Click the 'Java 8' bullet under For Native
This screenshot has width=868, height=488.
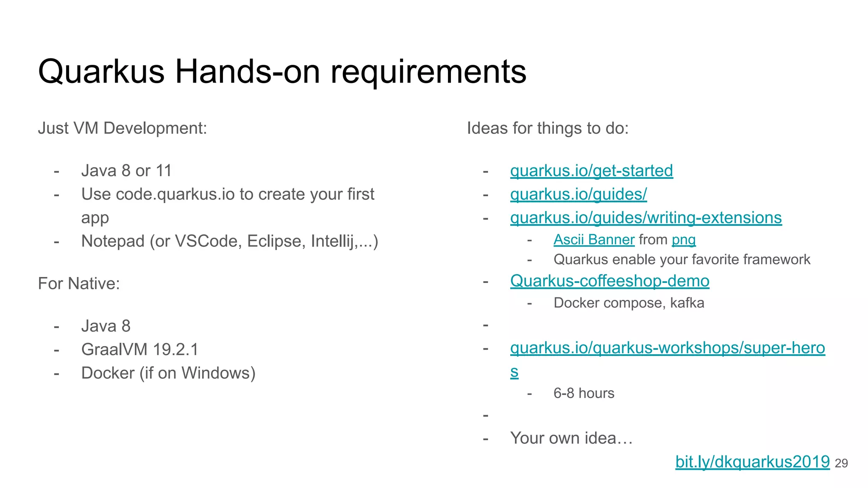point(106,326)
